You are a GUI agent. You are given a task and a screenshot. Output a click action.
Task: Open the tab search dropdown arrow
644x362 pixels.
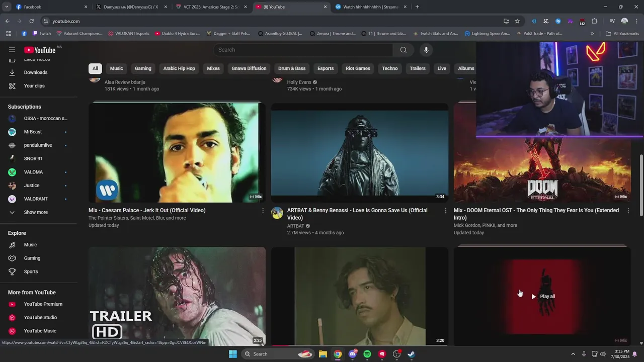coord(7,7)
